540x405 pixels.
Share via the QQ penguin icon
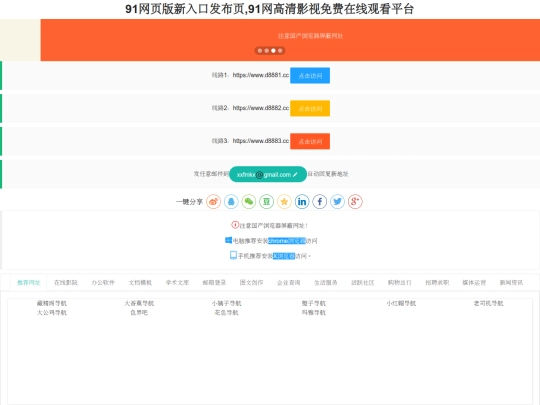click(x=231, y=201)
